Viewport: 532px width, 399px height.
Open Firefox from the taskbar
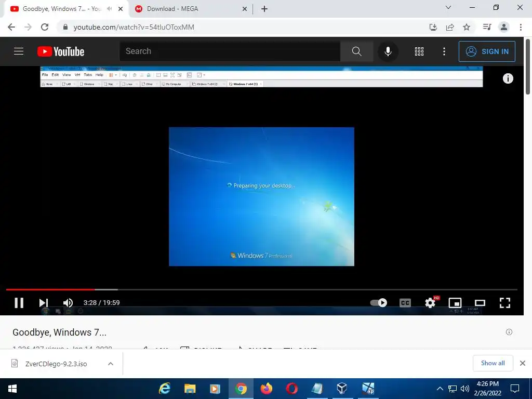point(266,389)
